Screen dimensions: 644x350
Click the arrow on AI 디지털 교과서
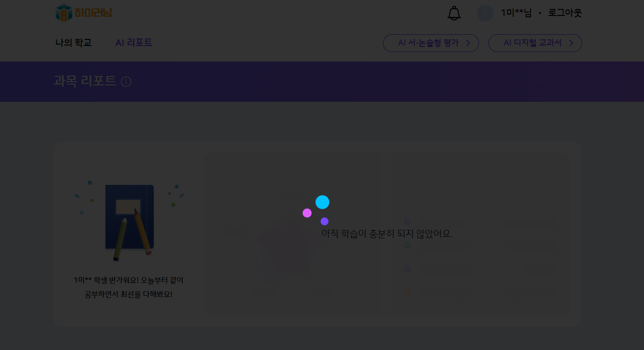tap(571, 43)
